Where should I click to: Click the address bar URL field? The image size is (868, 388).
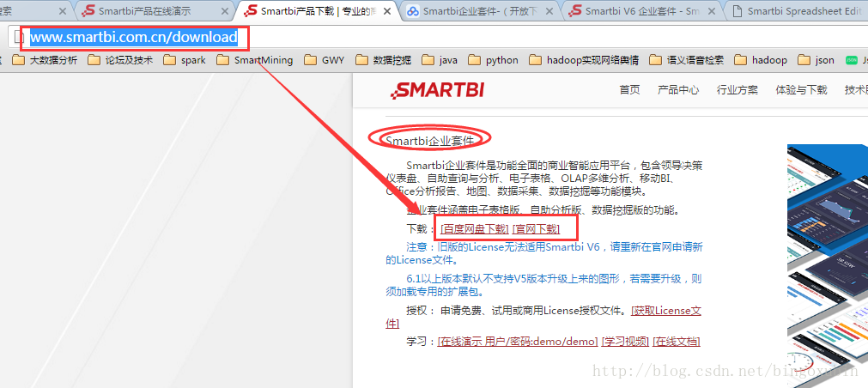click(437, 37)
